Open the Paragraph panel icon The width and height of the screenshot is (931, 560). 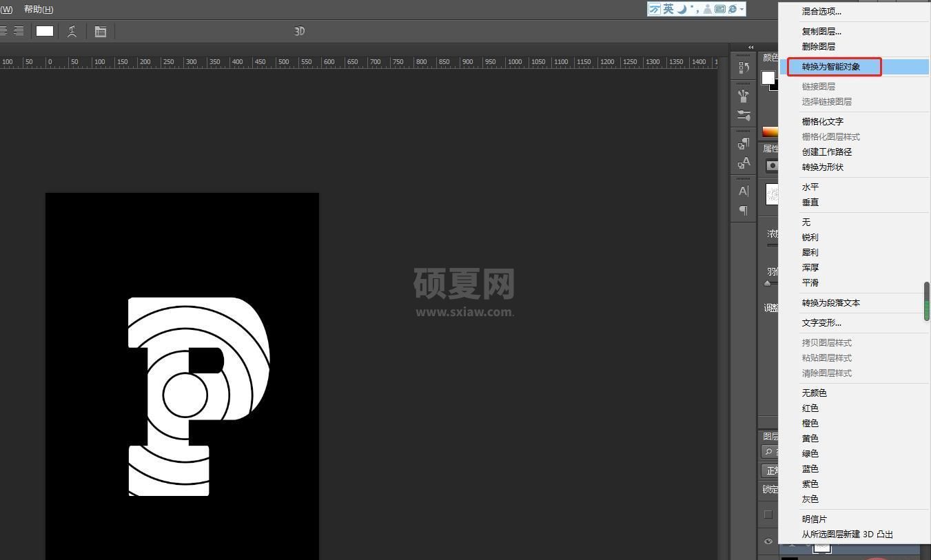coord(744,210)
